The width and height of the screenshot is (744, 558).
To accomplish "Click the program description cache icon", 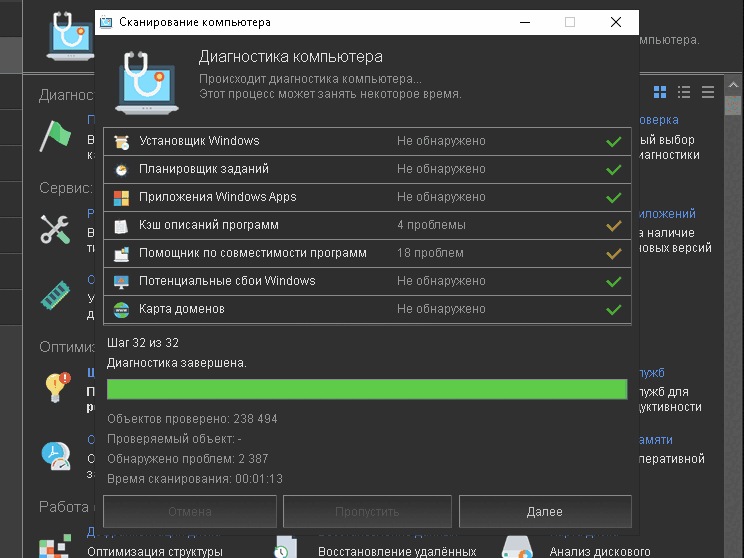I will [121, 225].
